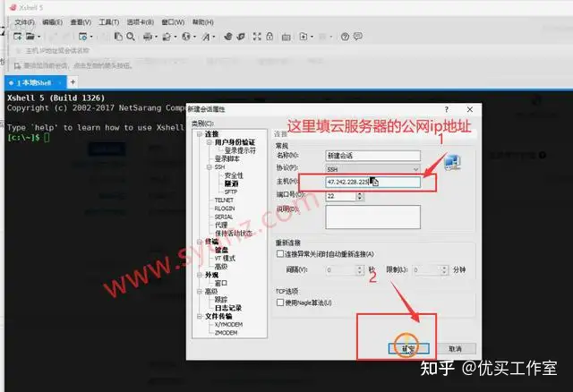Select 代理 in the category tree
Viewport: 573px width, 392px height.
tap(221, 225)
